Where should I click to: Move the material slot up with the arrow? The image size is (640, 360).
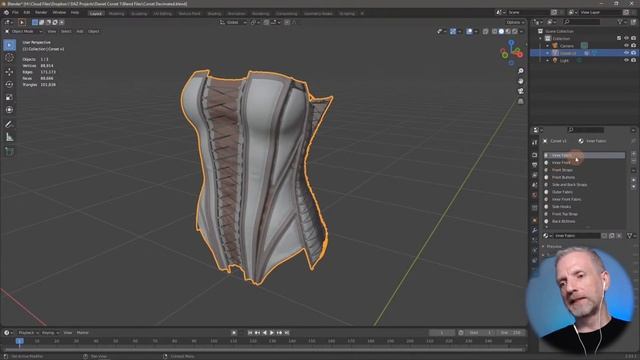[x=633, y=180]
